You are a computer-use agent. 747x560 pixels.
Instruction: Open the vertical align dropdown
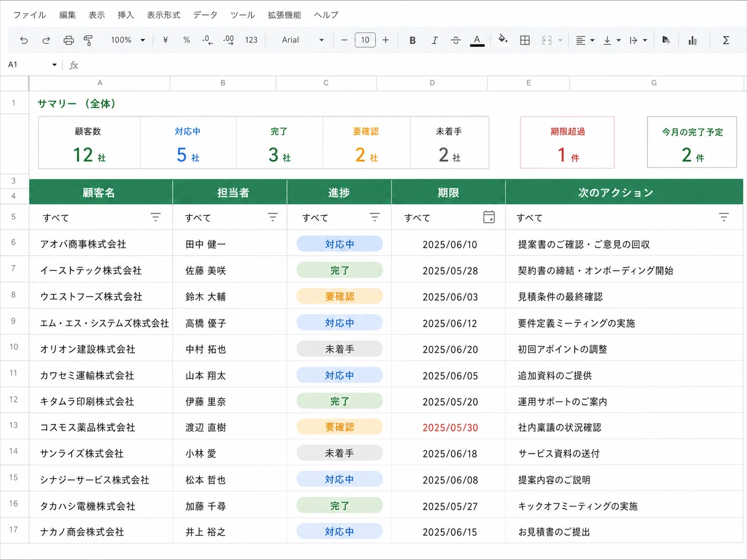pyautogui.click(x=613, y=40)
